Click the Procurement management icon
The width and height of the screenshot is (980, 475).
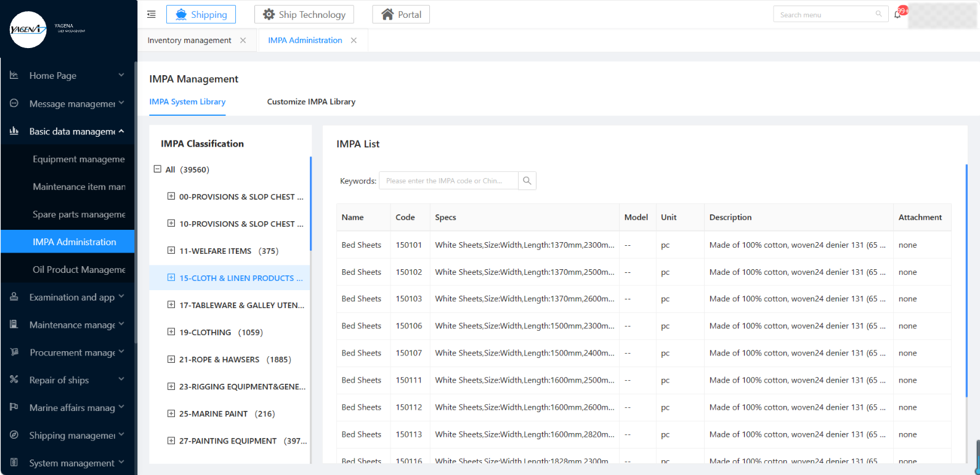point(14,352)
